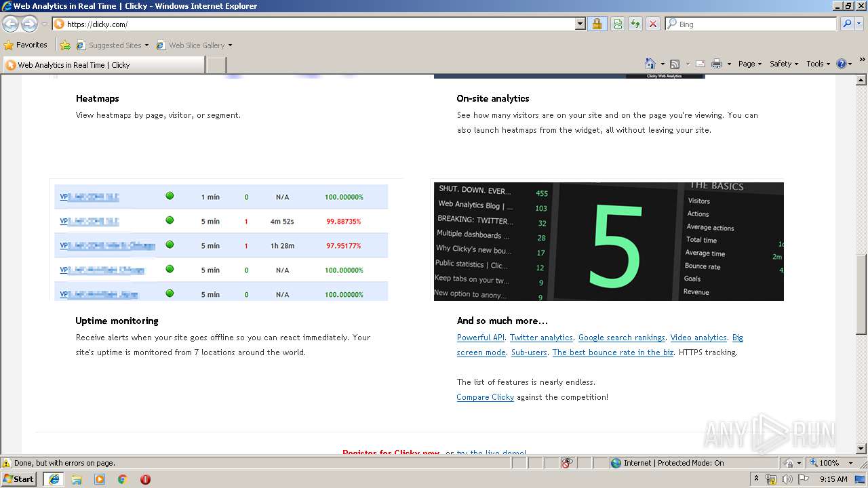Open a new blank tab

point(216,65)
